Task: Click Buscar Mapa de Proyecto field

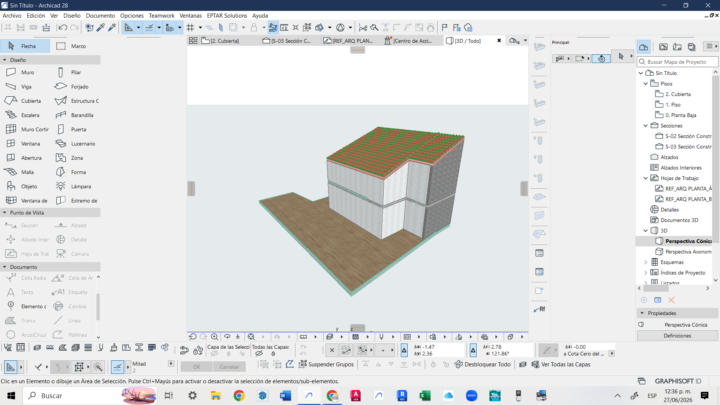Action: click(678, 62)
